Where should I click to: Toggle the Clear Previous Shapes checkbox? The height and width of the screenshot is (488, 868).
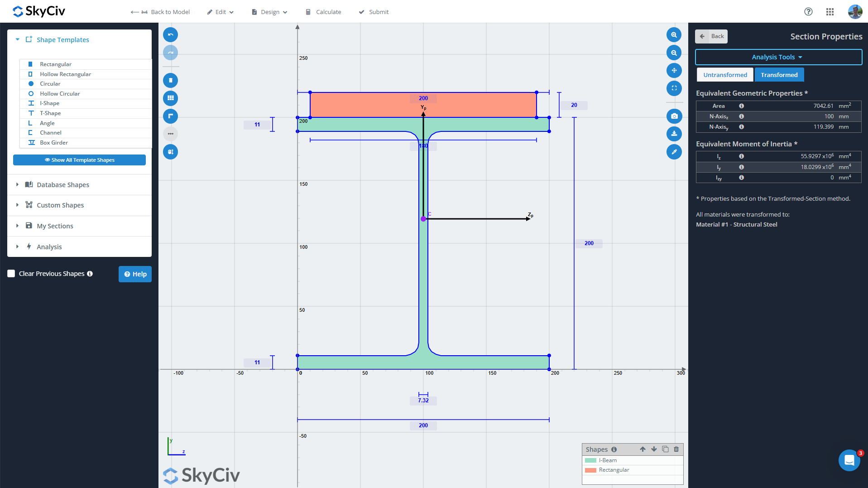tap(11, 274)
